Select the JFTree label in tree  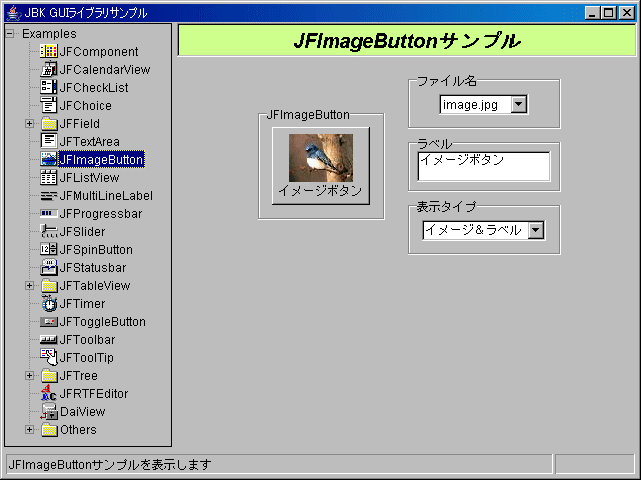[x=78, y=375]
